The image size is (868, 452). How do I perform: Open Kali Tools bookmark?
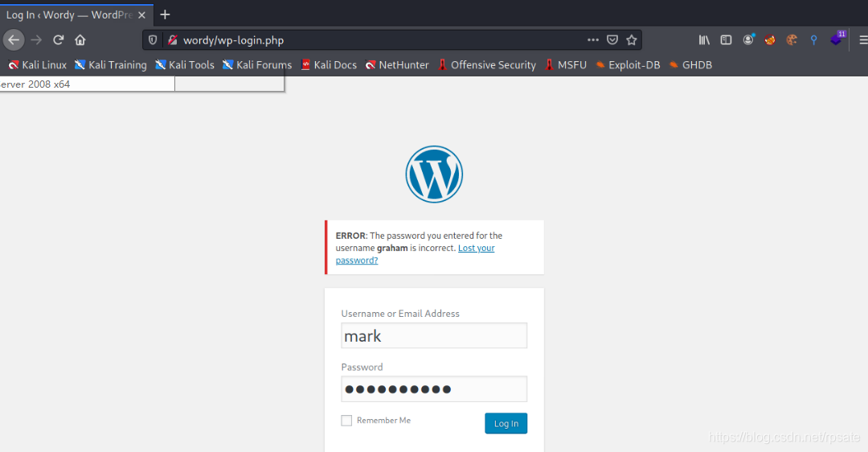point(185,65)
